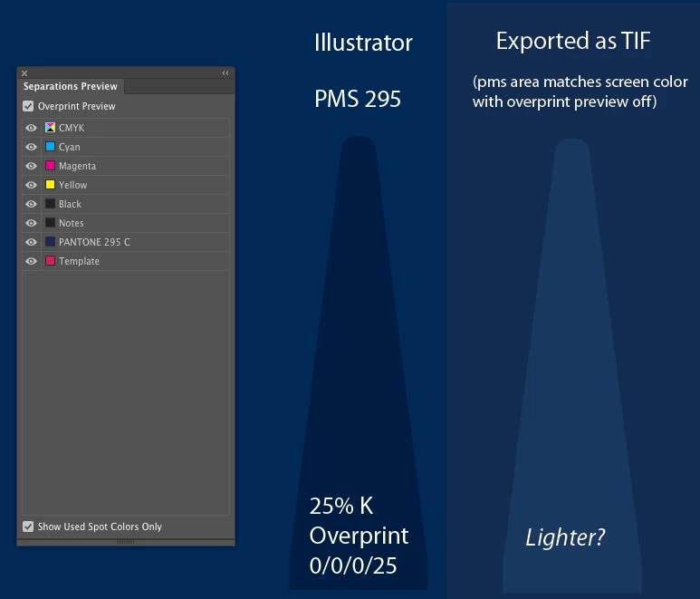Hide the Yellow separation eye
700x599 pixels.
tap(32, 185)
